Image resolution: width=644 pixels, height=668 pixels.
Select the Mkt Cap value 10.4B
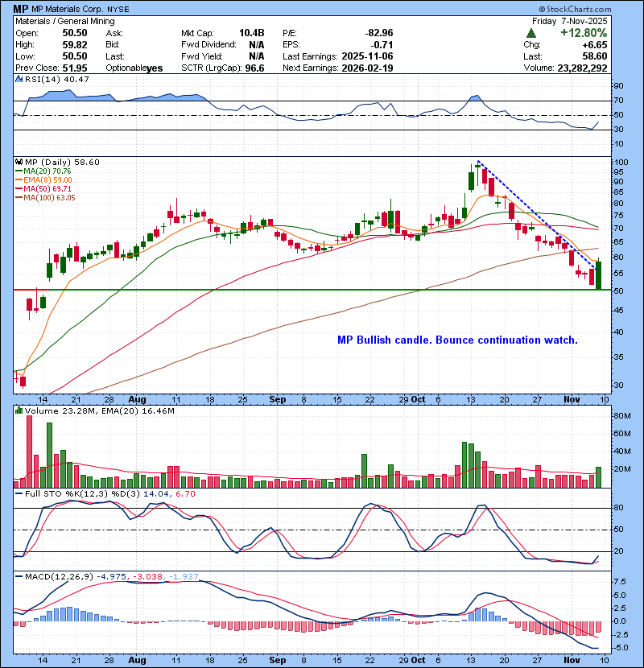click(x=251, y=33)
